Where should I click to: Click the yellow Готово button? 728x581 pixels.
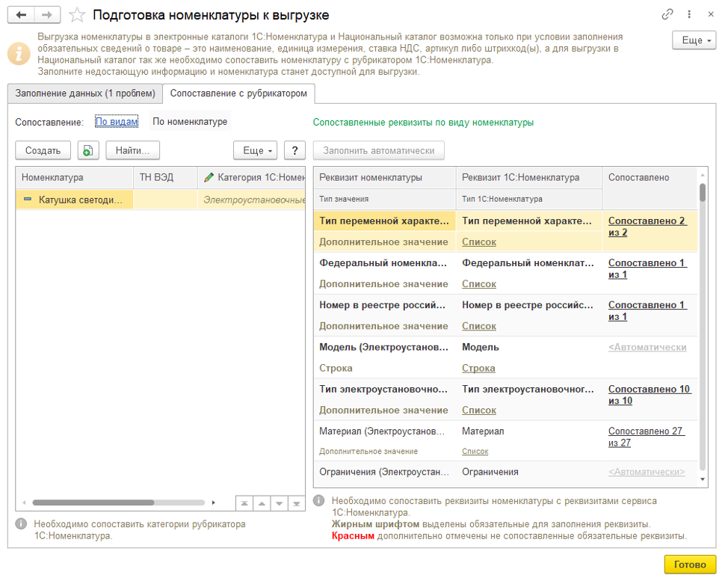[690, 565]
